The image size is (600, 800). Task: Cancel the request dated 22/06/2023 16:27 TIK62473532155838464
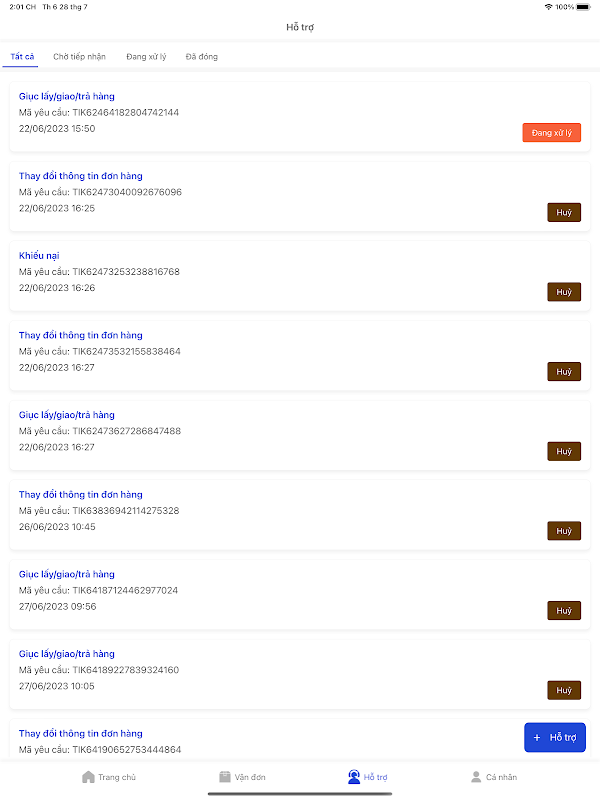[x=564, y=371]
